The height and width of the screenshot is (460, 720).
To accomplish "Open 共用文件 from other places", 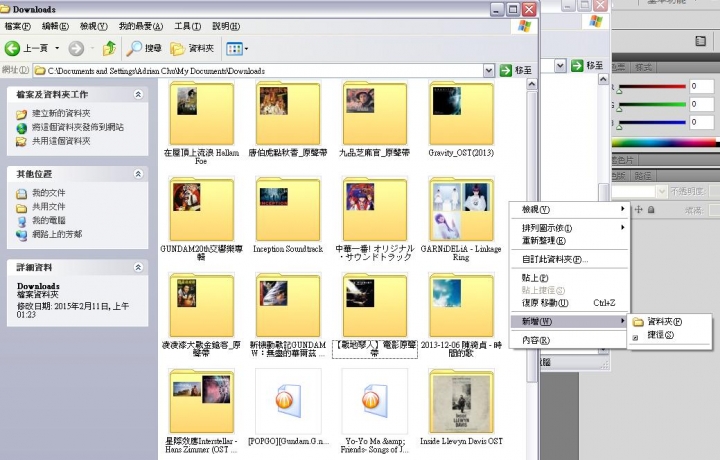I will (48, 207).
